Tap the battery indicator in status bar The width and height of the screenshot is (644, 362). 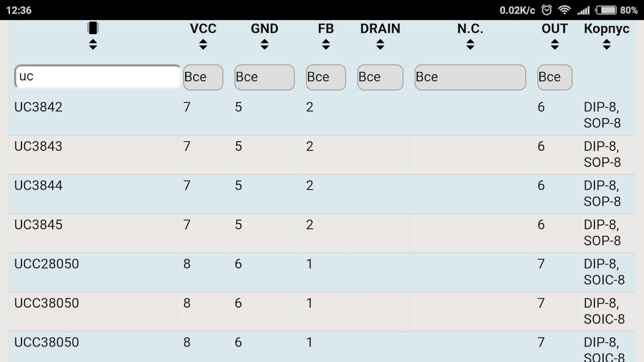[x=607, y=10]
